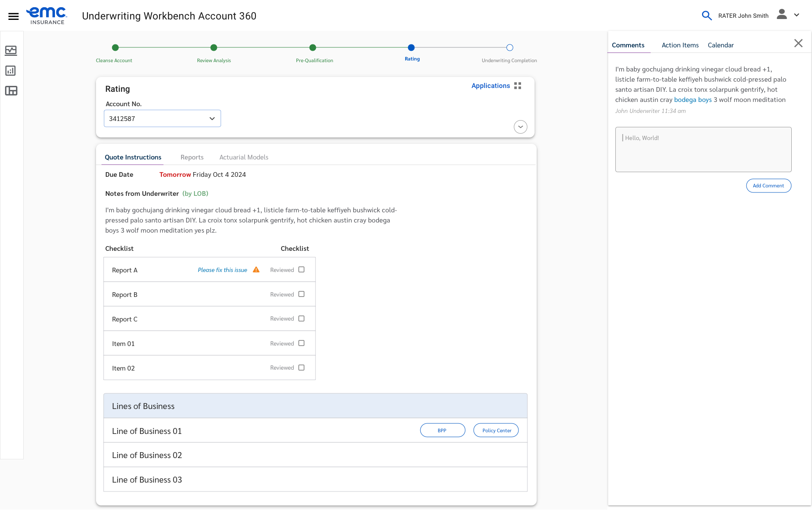Switch to the Actuarial Models tab
812x527 pixels.
(x=244, y=157)
